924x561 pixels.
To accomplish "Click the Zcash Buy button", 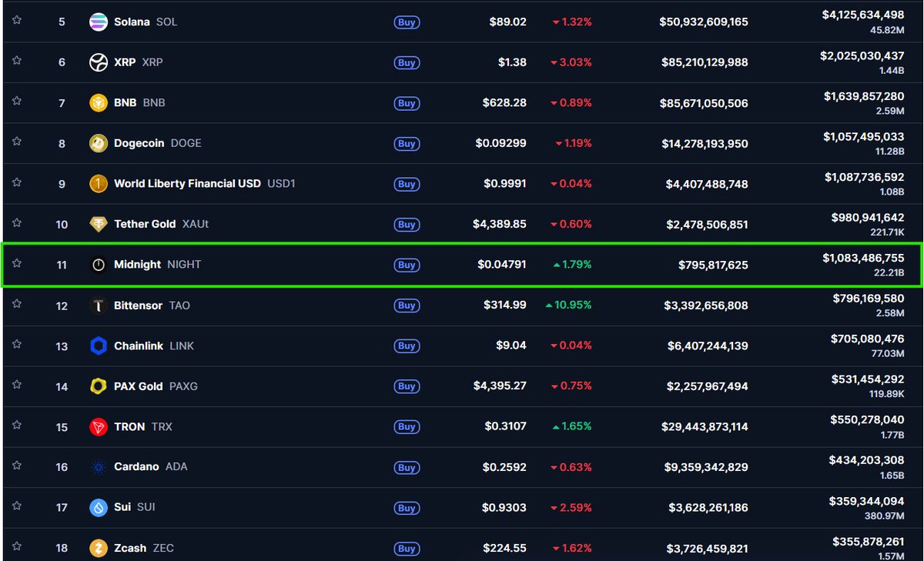I will 407,549.
